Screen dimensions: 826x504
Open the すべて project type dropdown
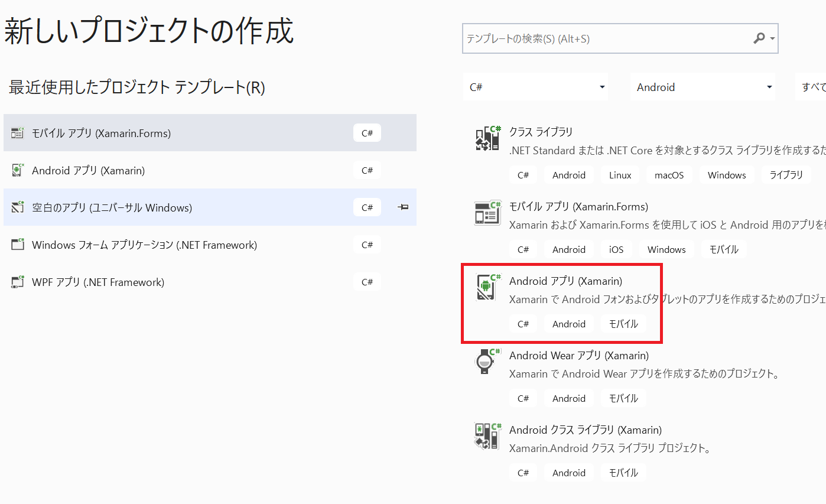tap(810, 87)
